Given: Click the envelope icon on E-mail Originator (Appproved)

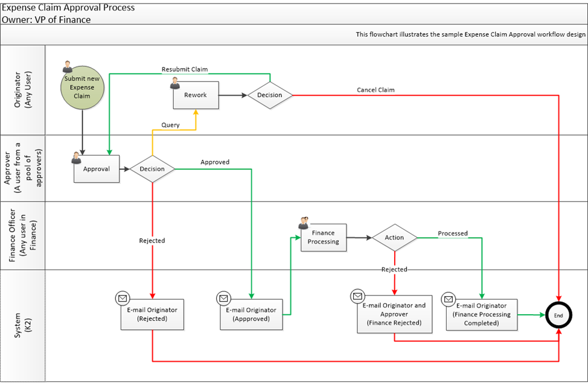Looking at the screenshot, I should point(223,297).
